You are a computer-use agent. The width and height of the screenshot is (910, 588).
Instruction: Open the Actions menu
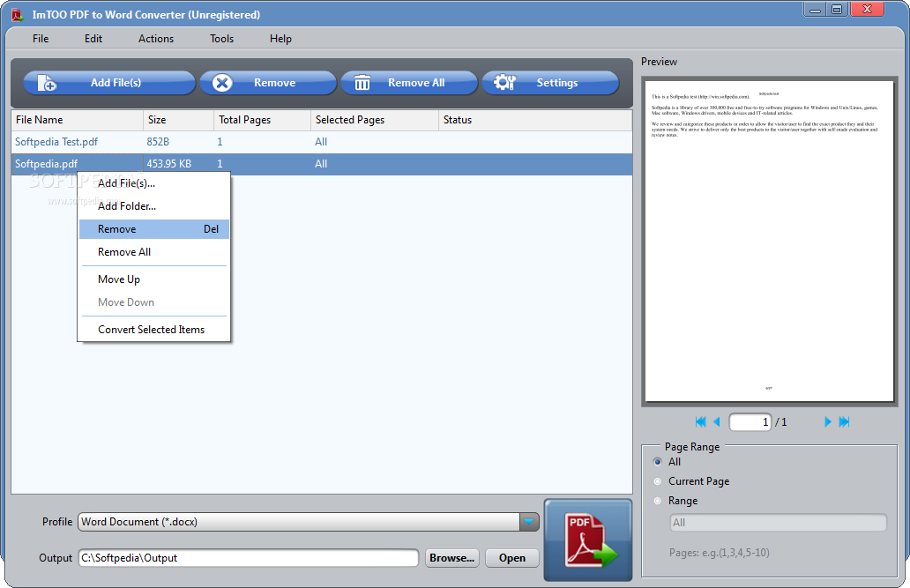(x=155, y=38)
